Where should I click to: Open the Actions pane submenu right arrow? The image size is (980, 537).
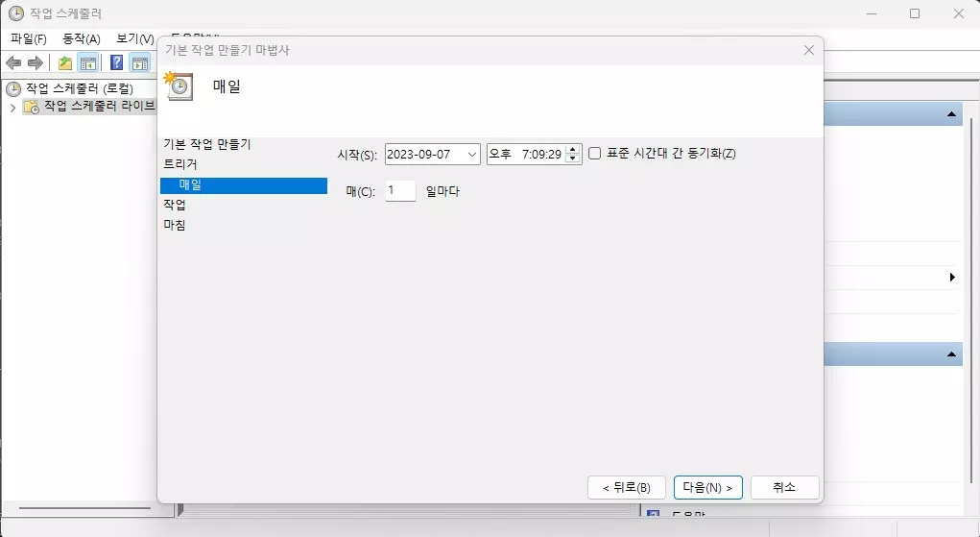(952, 278)
